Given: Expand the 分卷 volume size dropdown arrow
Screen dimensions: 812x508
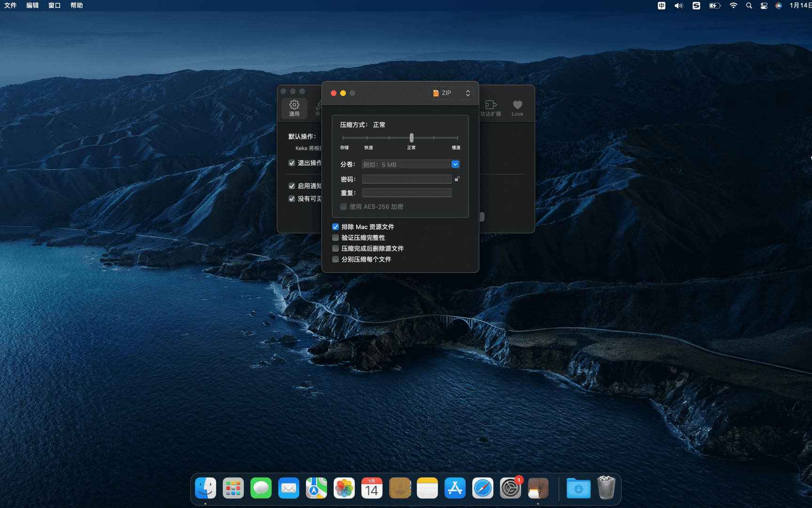Looking at the screenshot, I should [455, 164].
